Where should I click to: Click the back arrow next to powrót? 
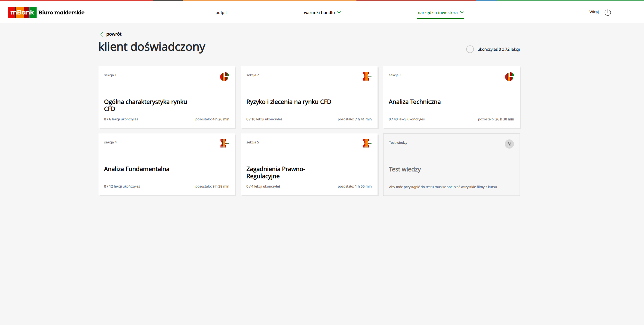(102, 34)
